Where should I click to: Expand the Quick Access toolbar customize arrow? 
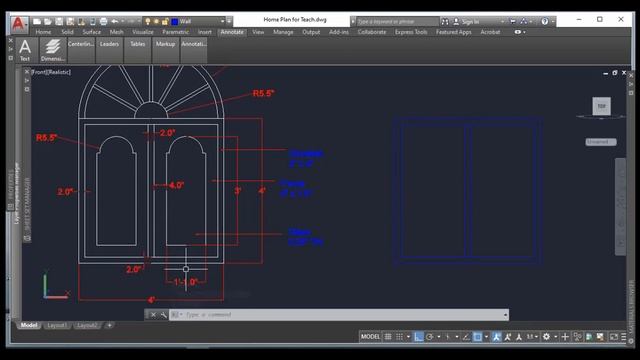(x=229, y=21)
